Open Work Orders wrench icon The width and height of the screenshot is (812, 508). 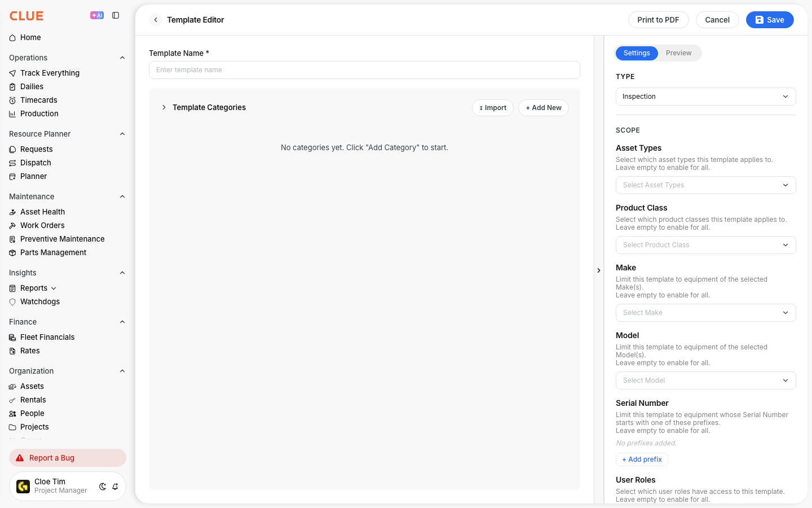point(12,226)
